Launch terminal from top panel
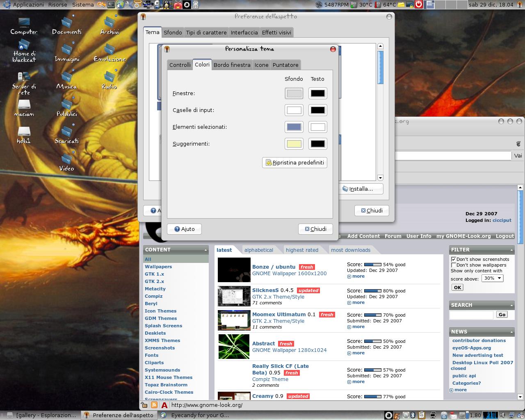Screen dimensions: 525x420 click(x=111, y=5)
